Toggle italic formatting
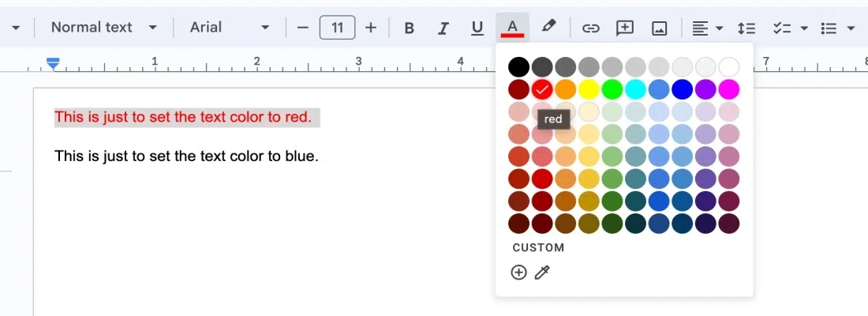Screen dimensions: 868x316 click(443, 28)
